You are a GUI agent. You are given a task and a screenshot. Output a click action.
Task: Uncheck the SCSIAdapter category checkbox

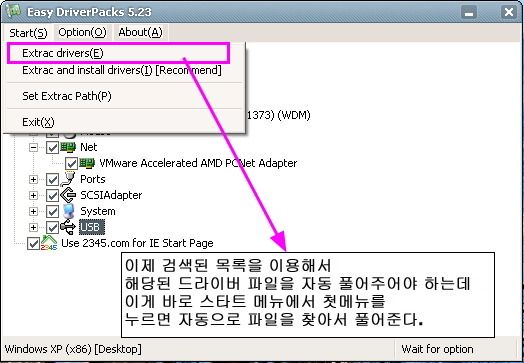point(52,195)
